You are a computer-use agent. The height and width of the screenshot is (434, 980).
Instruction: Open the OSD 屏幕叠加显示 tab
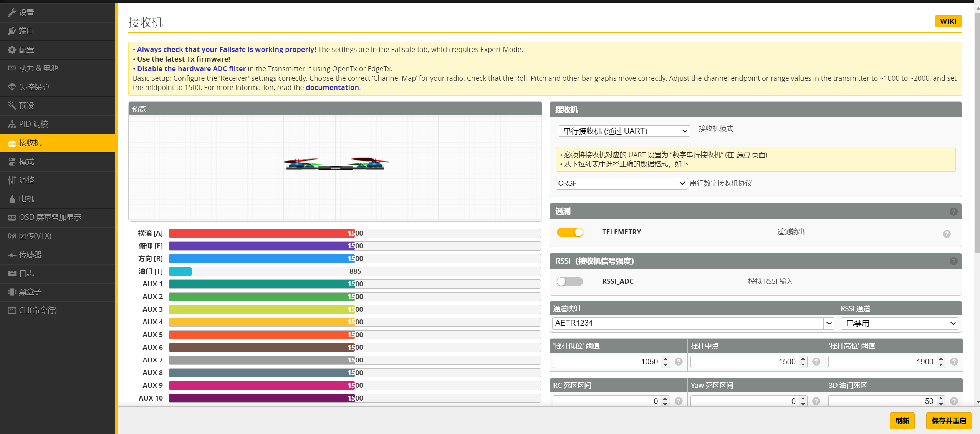[50, 217]
